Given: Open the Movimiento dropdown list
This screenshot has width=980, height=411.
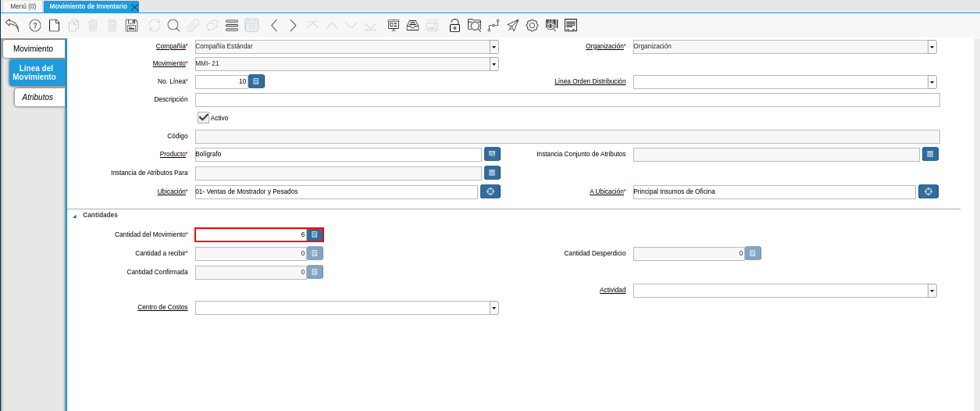Looking at the screenshot, I should click(494, 64).
